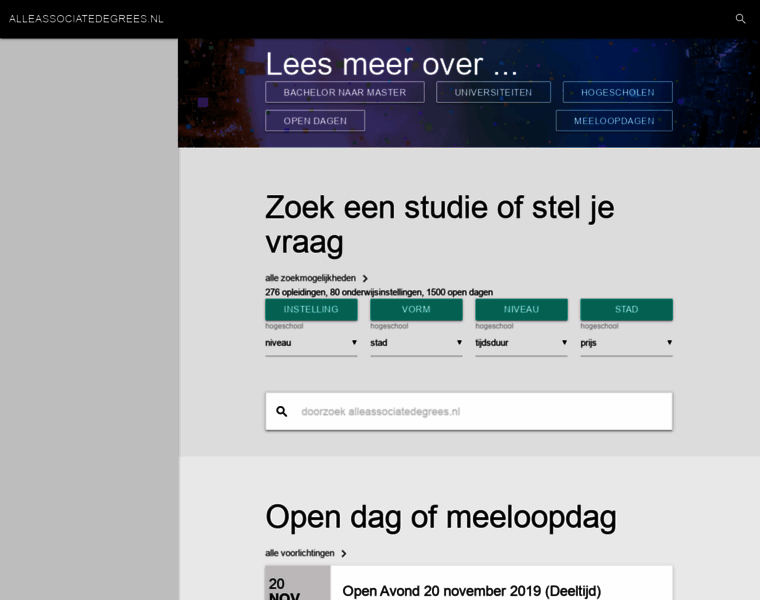Expand the tijdsduur dropdown
Screen dimensions: 760x600
point(522,343)
